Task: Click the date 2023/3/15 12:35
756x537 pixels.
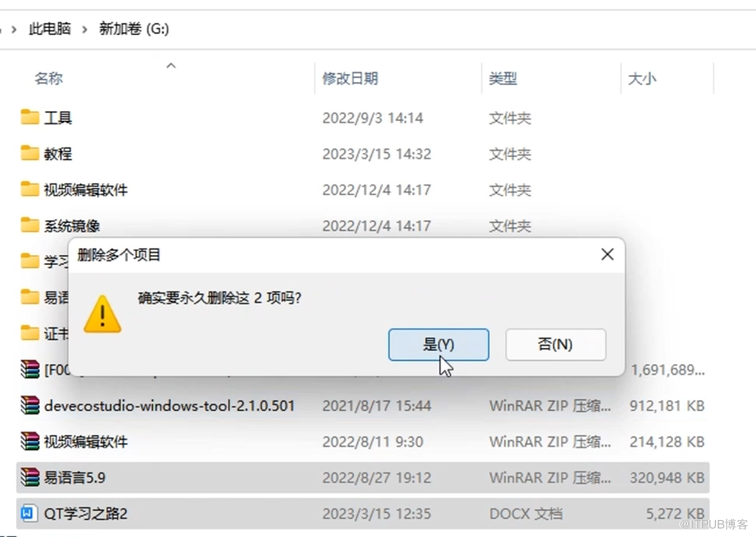Action: coord(377,513)
